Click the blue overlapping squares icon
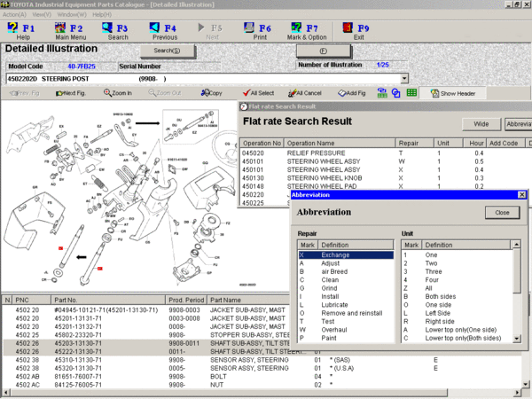 click(x=396, y=92)
